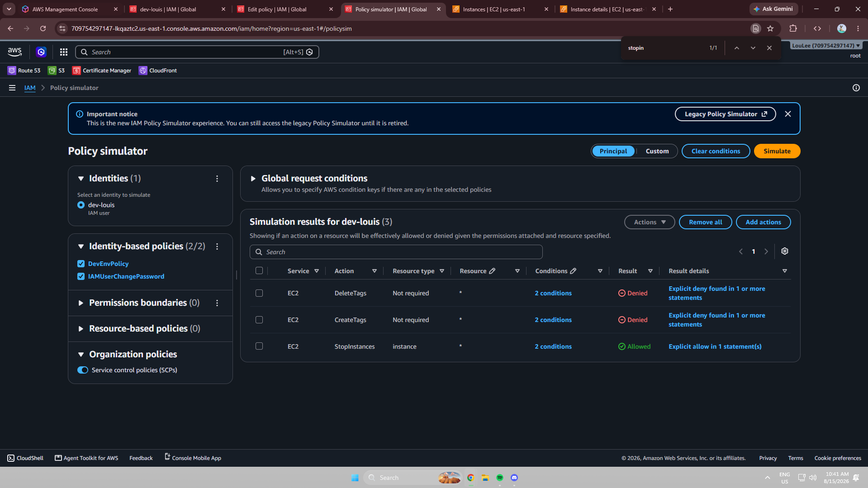This screenshot has width=868, height=488.
Task: Open the LouLee account menu dropdown
Action: pyautogui.click(x=826, y=46)
